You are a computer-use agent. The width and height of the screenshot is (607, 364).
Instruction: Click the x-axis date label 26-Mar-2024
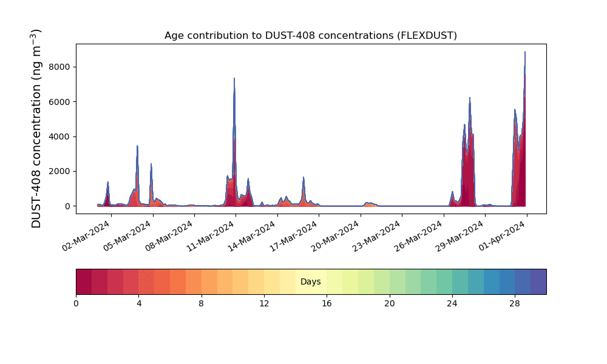click(x=418, y=236)
